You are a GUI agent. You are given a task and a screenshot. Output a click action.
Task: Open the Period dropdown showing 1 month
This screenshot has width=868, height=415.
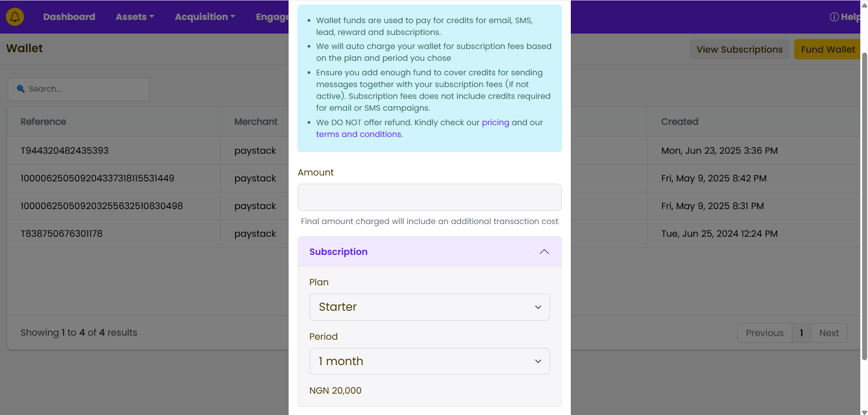pyautogui.click(x=429, y=361)
